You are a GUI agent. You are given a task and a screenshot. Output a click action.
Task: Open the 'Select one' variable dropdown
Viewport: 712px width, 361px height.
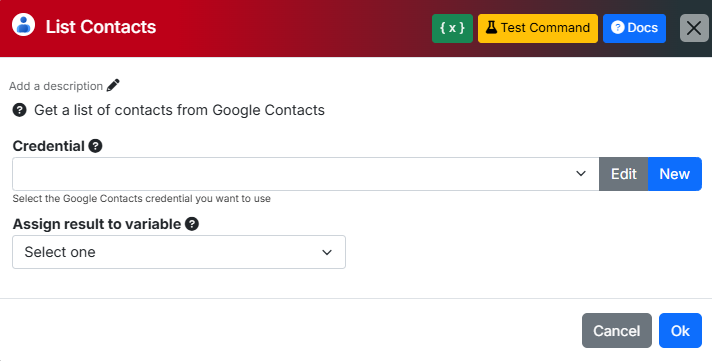179,252
